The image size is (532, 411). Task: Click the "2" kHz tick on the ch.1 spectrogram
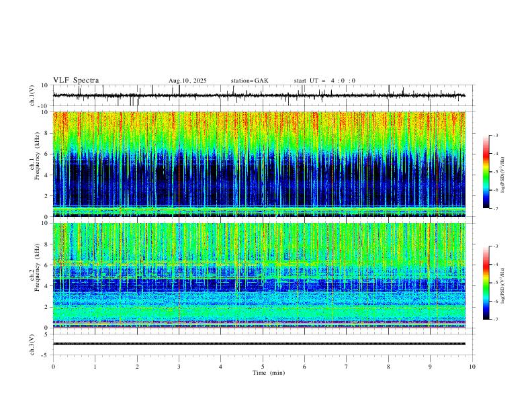pyautogui.click(x=47, y=195)
